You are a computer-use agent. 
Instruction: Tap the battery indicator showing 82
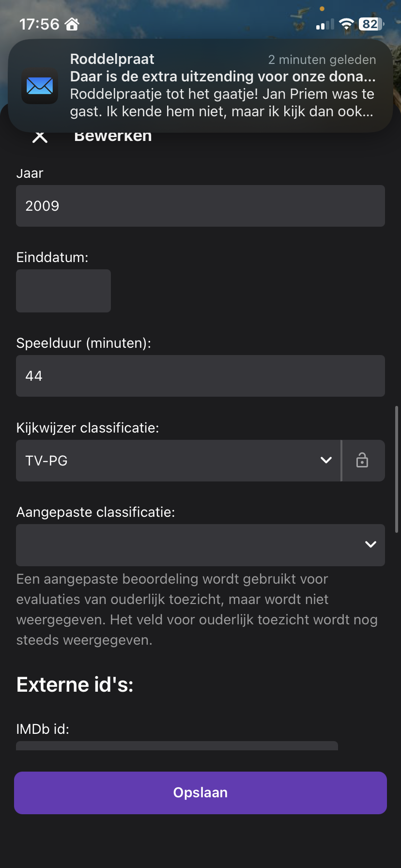pos(371,24)
